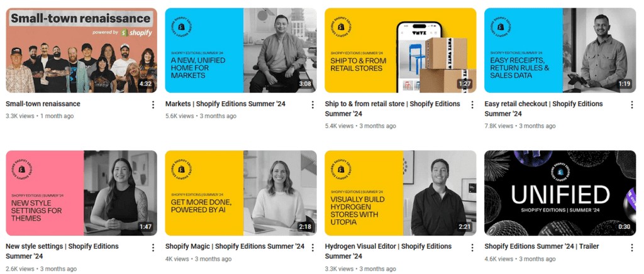Open three-dot menu for Shopify Magic video
Screen dimensions: 644x274
pyautogui.click(x=313, y=247)
